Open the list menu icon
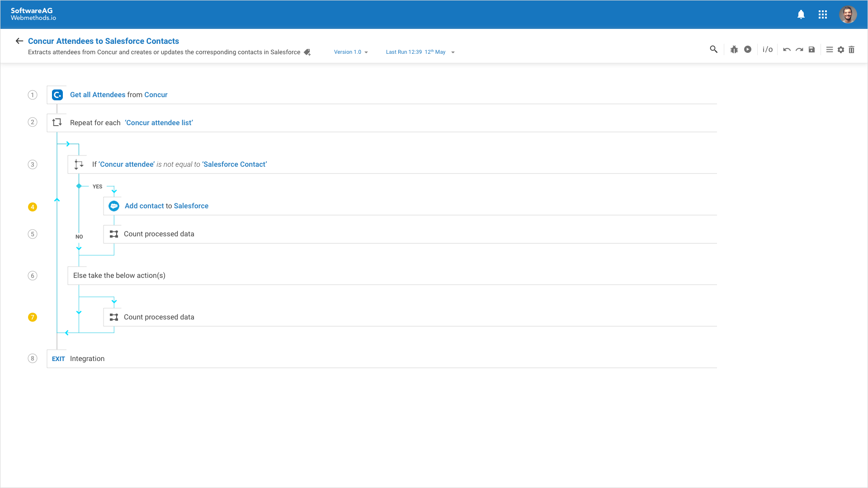Viewport: 868px width, 488px height. coord(830,49)
